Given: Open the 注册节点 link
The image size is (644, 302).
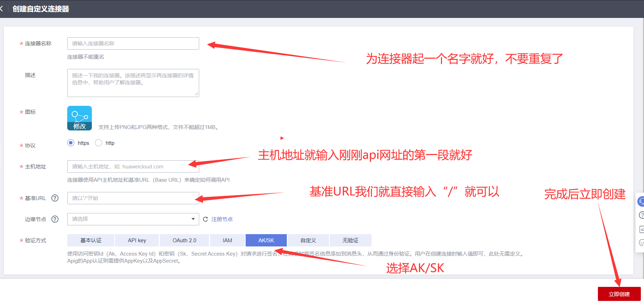Looking at the screenshot, I should 222,219.
